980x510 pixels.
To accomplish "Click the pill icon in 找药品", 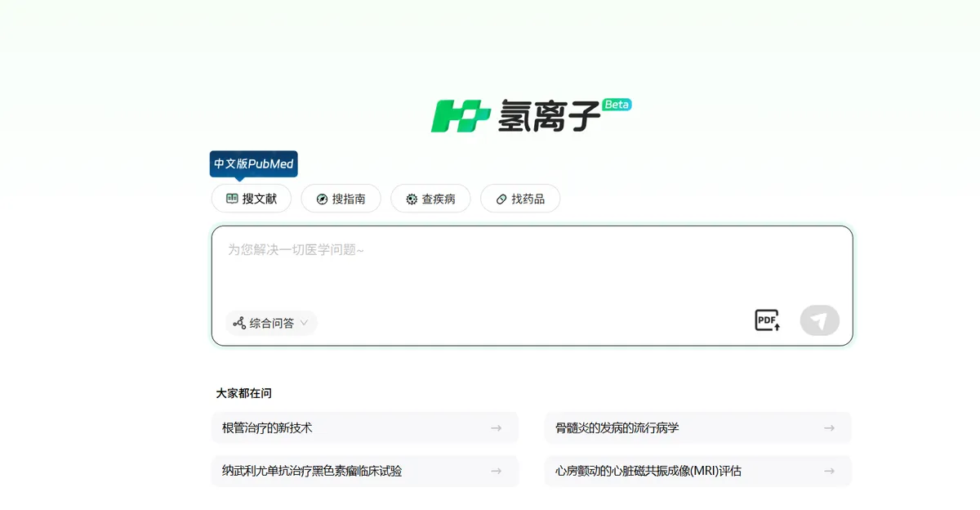I will (x=501, y=199).
